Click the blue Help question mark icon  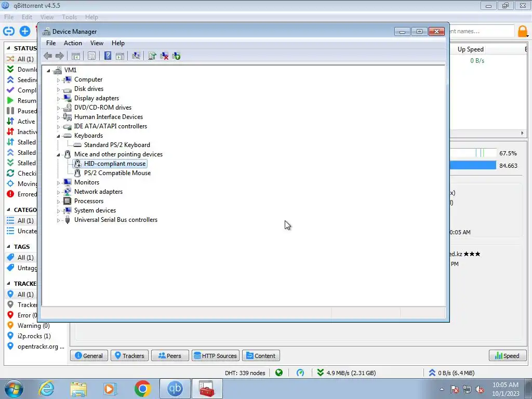[108, 56]
